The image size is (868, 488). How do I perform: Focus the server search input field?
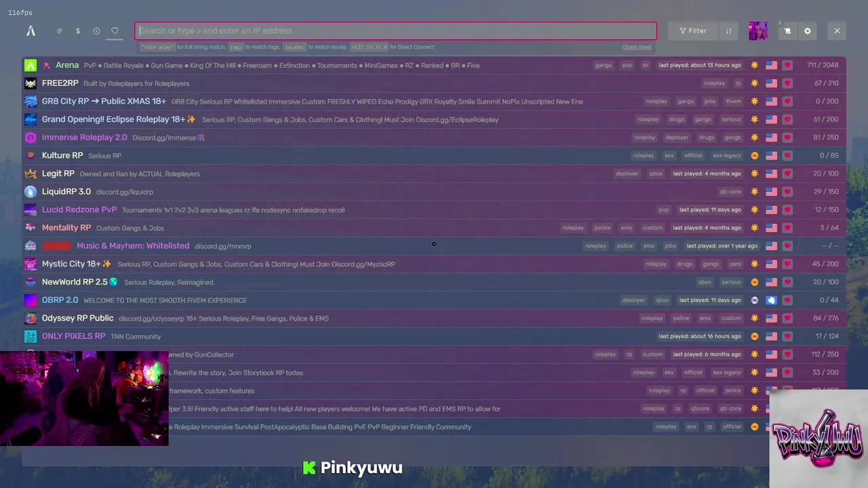395,30
